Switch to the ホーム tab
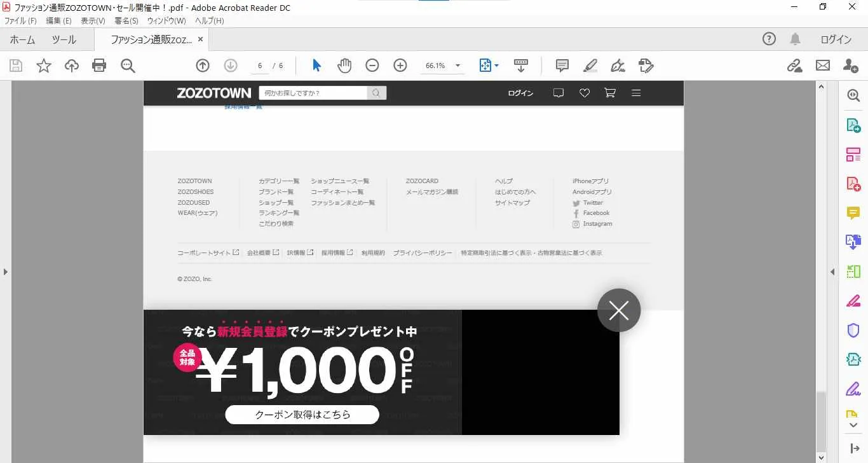Viewport: 868px width, 463px height. pyautogui.click(x=22, y=39)
